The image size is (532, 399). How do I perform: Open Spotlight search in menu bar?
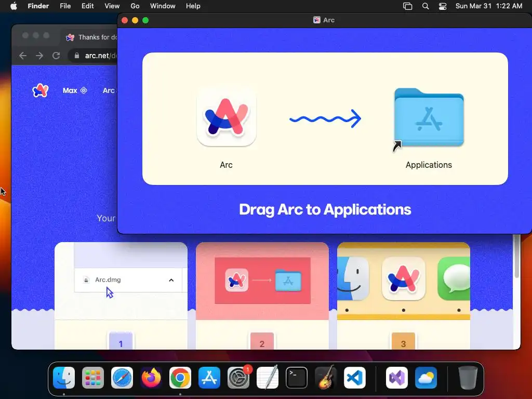tap(425, 6)
